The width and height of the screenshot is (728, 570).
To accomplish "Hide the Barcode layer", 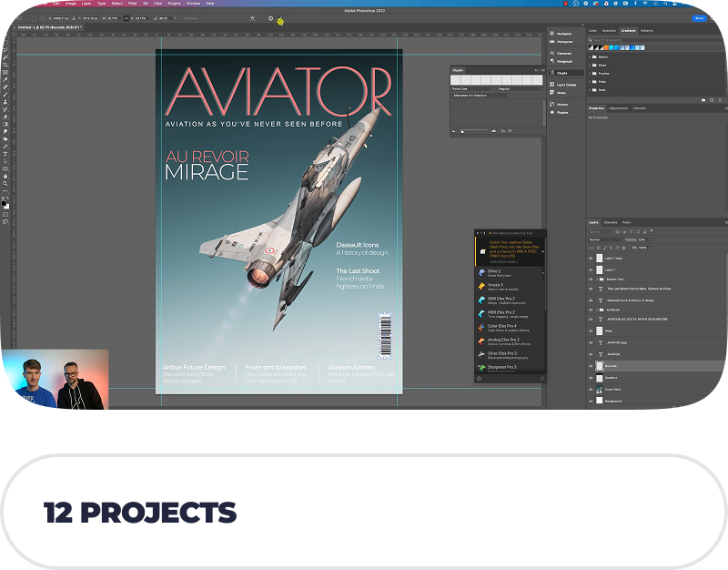I will pos(591,366).
